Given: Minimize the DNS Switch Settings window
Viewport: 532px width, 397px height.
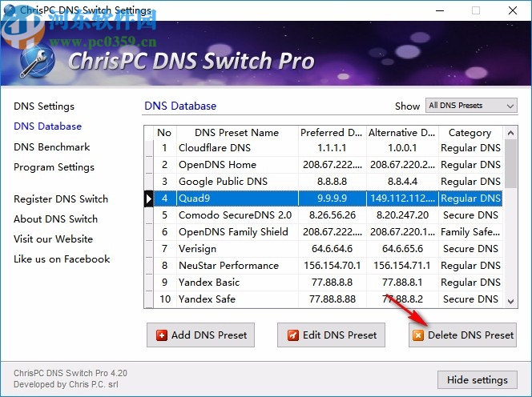Looking at the screenshot, I should point(440,10).
